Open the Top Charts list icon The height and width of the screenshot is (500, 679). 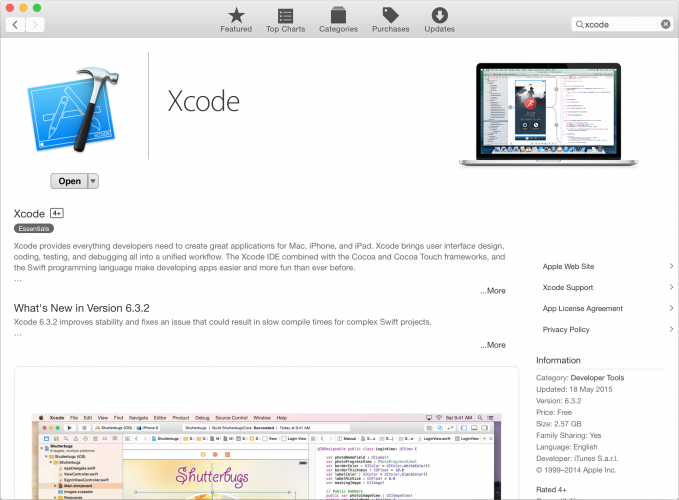(x=285, y=16)
